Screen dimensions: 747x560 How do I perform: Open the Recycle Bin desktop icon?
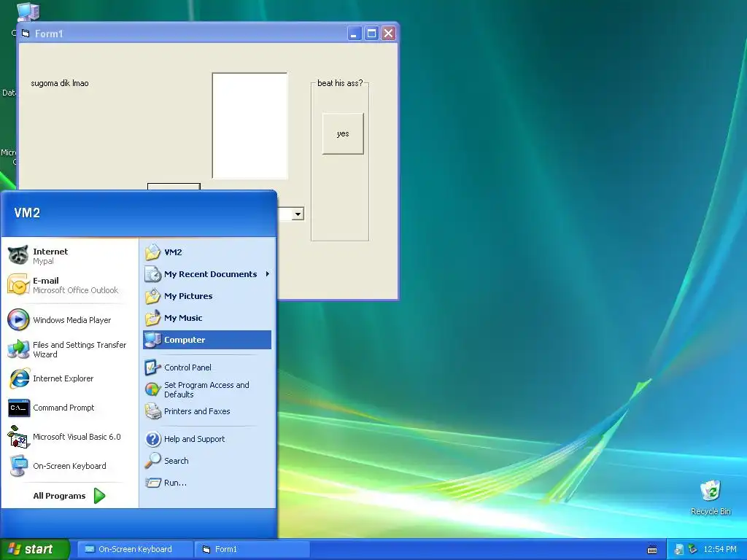[x=711, y=497]
